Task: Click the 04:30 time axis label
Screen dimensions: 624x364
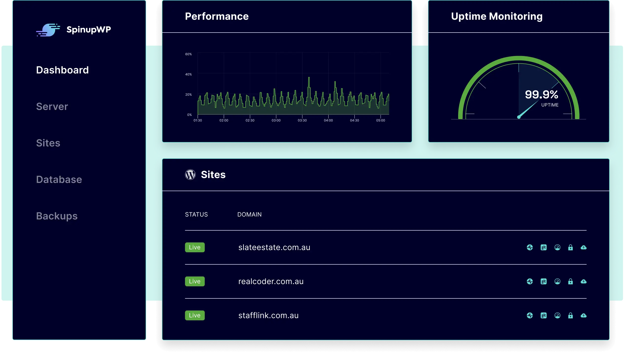Action: (x=354, y=121)
